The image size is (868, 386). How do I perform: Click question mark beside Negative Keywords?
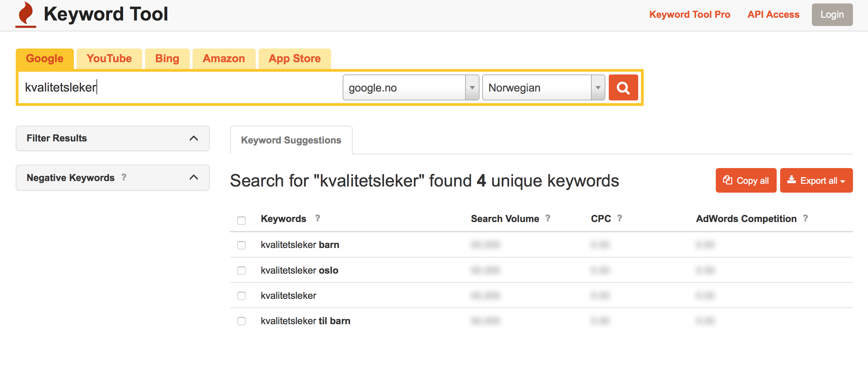click(124, 177)
